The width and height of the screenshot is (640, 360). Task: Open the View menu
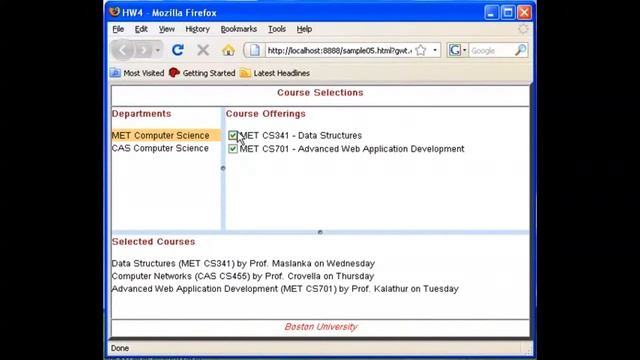pos(167,29)
